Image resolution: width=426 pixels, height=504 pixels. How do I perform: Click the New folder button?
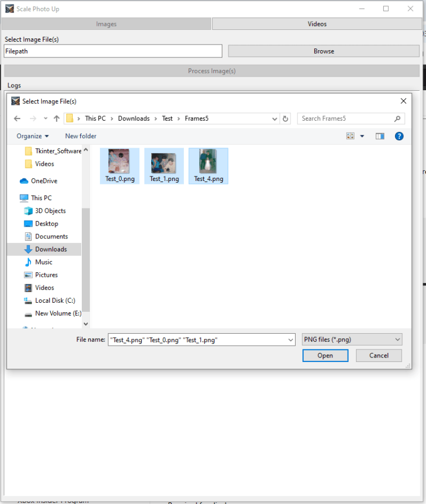tap(81, 136)
